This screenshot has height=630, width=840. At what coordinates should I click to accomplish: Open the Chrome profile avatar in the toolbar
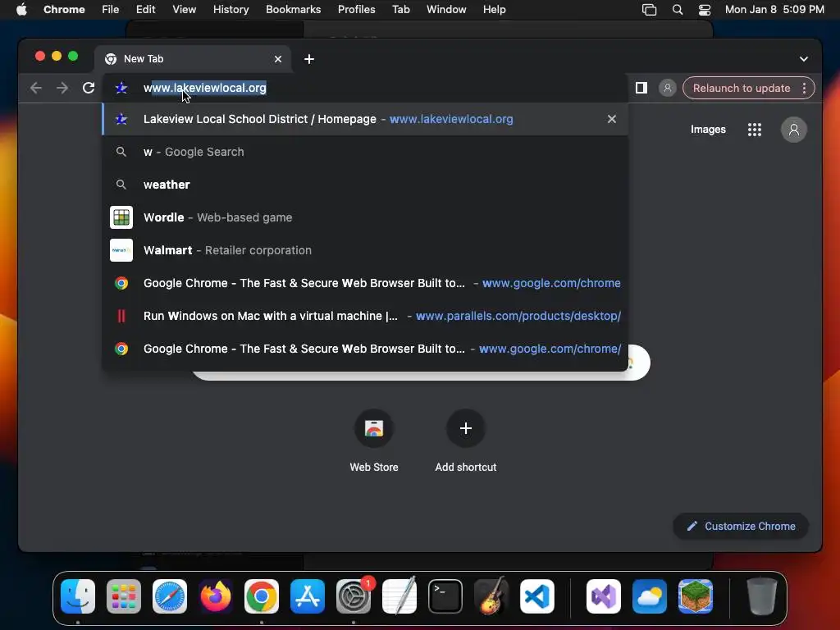click(668, 88)
